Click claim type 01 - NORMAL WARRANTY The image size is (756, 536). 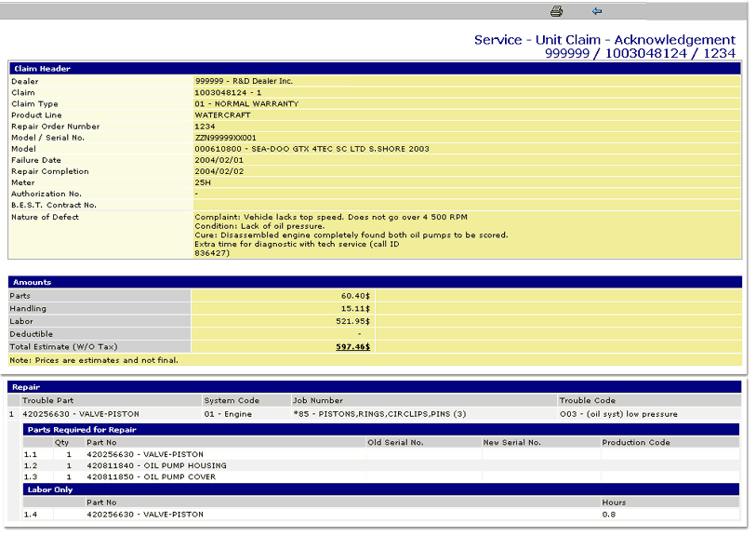pos(246,103)
